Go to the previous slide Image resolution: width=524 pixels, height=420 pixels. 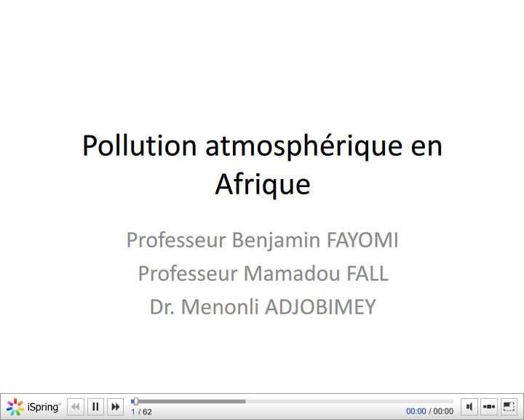76,407
